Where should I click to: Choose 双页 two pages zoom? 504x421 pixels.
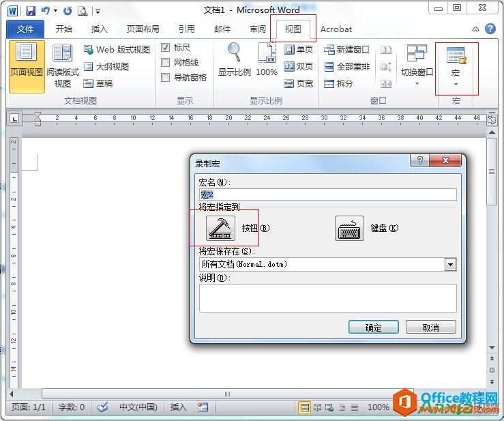(299, 67)
